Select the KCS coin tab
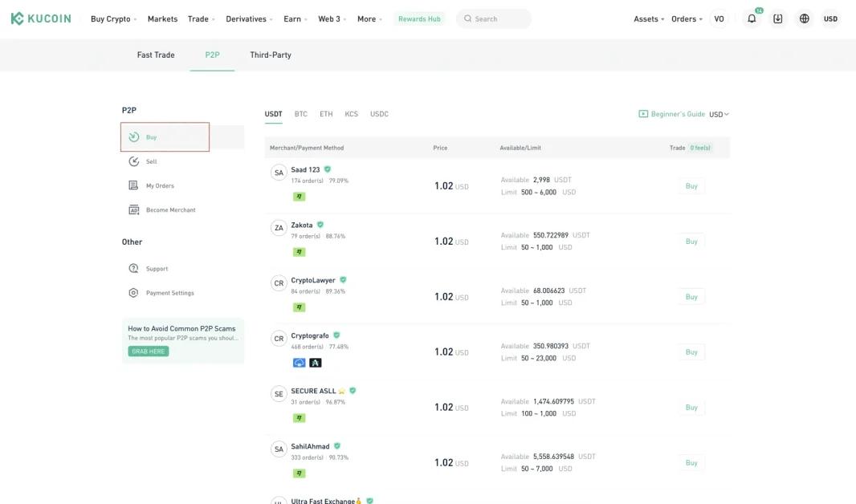This screenshot has height=504, width=856. pyautogui.click(x=351, y=114)
